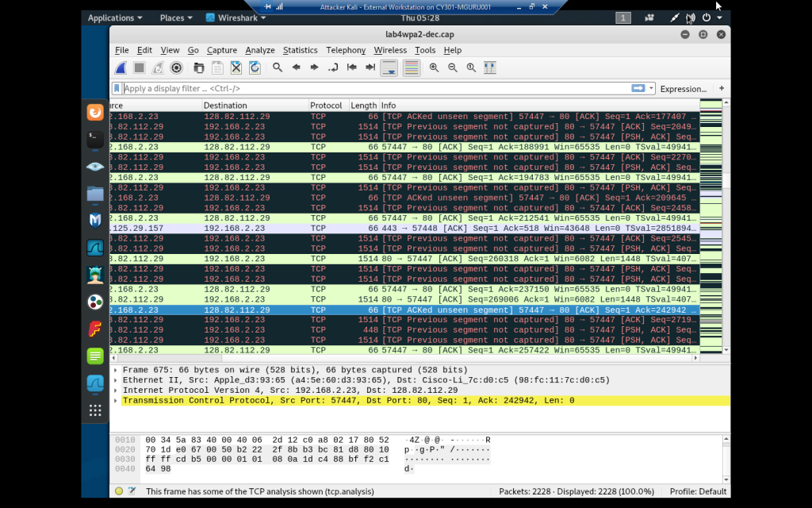Viewport: 812px width, 508px height.
Task: Click the blue apply-filter arrow button
Action: point(638,89)
